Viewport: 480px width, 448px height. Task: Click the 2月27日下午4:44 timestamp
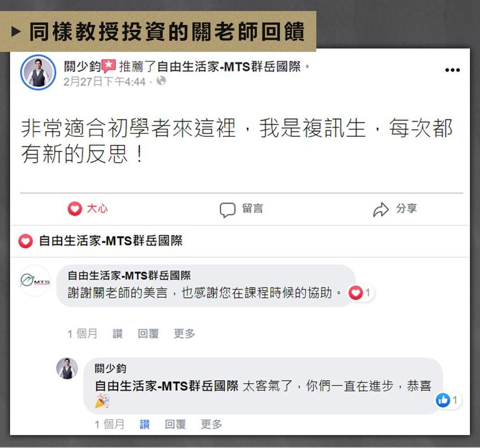[x=104, y=82]
